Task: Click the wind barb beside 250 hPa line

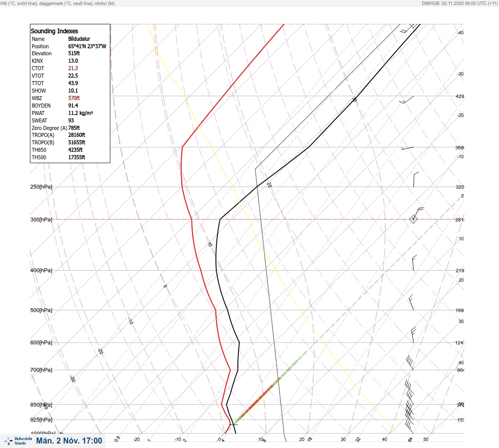Action: point(415,180)
